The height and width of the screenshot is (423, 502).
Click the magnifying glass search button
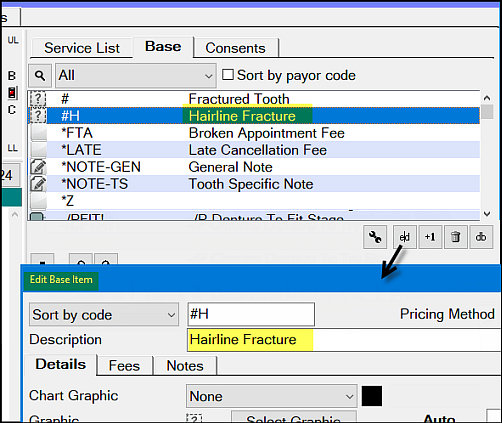tap(40, 76)
